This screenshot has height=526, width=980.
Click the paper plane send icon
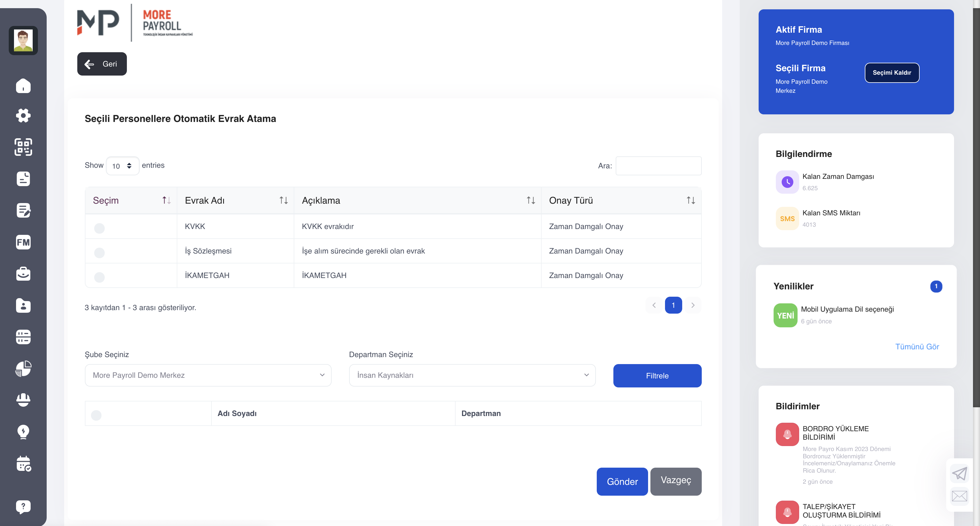click(x=960, y=473)
